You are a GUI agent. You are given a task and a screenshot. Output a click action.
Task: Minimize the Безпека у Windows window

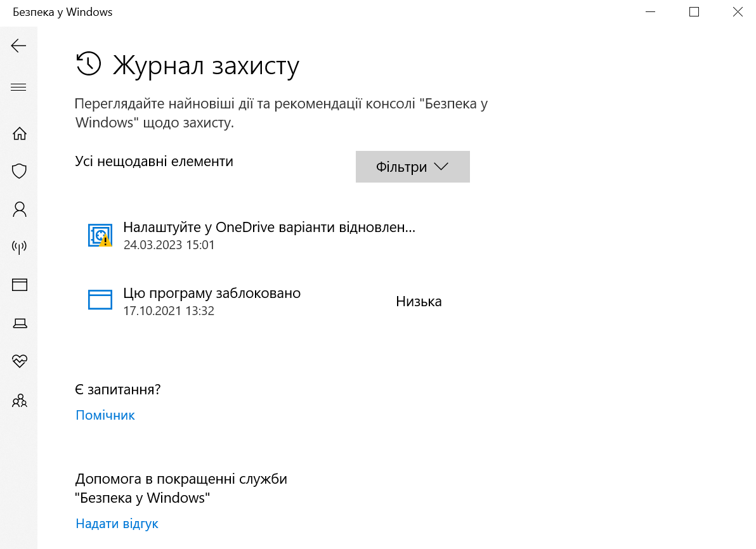(x=651, y=12)
